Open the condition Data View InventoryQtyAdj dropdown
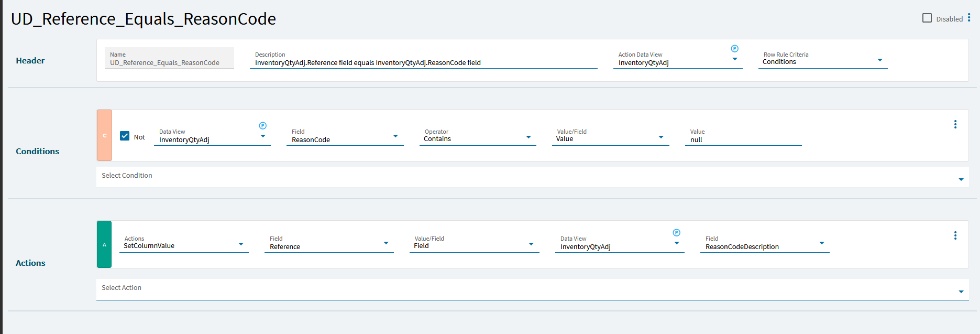 (x=263, y=136)
